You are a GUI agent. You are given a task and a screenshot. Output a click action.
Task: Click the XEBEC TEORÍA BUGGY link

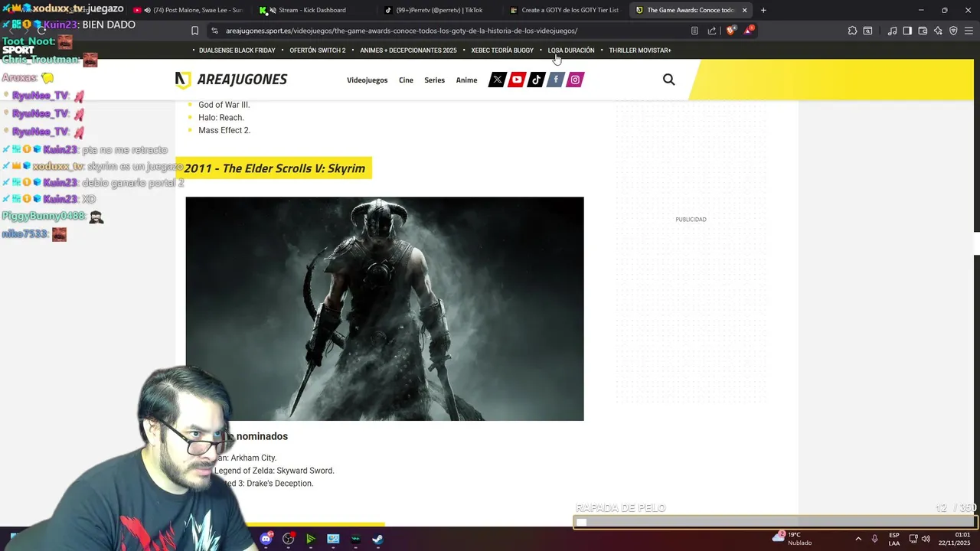502,51
